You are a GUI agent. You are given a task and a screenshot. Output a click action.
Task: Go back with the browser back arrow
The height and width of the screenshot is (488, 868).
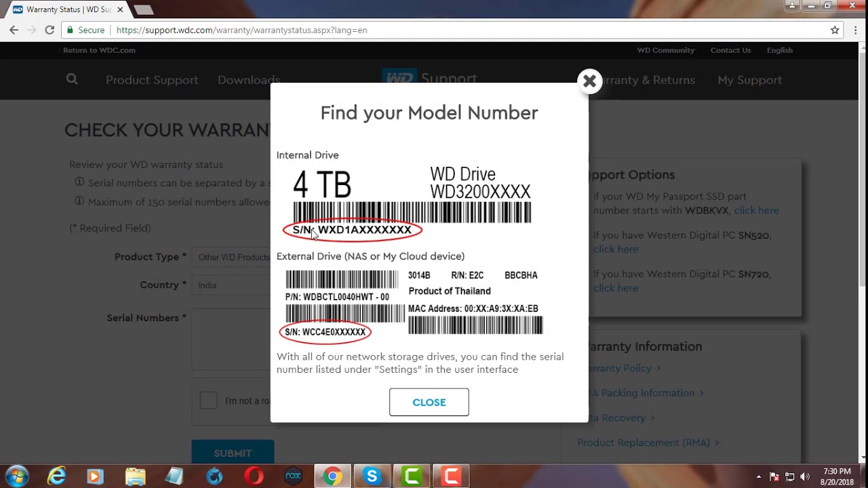[14, 30]
